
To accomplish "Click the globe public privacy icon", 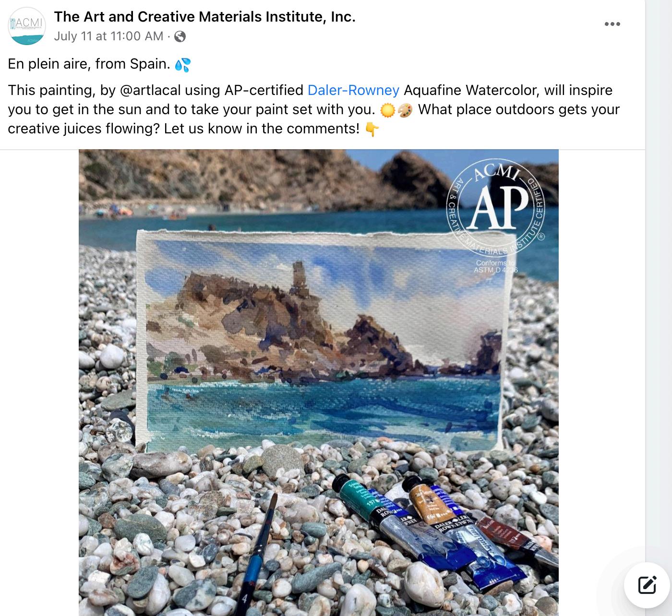I will click(x=180, y=36).
